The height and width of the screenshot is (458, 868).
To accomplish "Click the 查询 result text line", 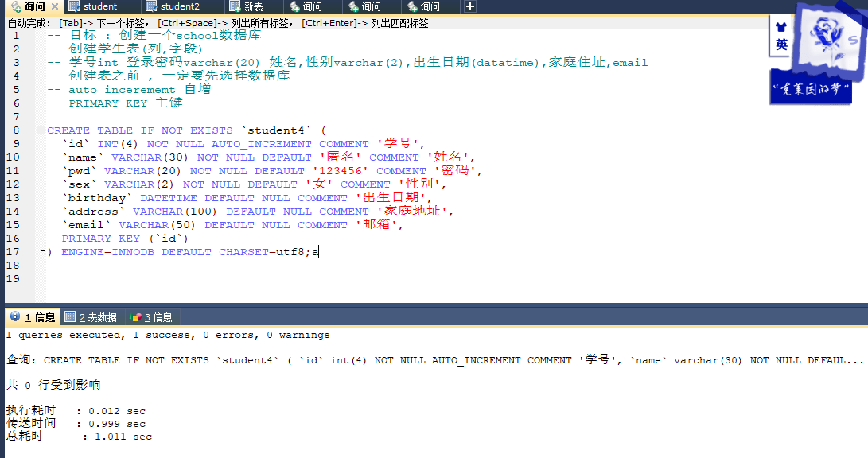I will point(398,360).
